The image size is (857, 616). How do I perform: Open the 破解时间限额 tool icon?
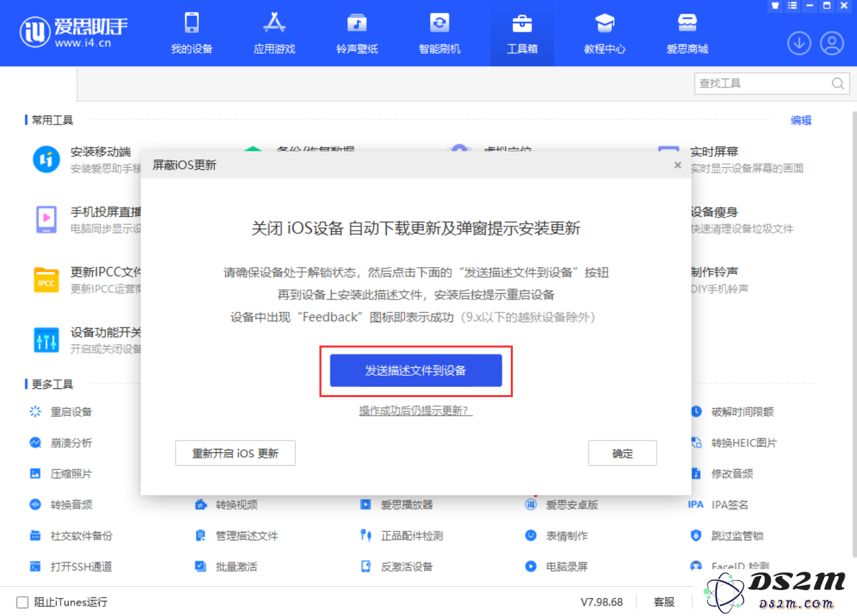point(696,412)
